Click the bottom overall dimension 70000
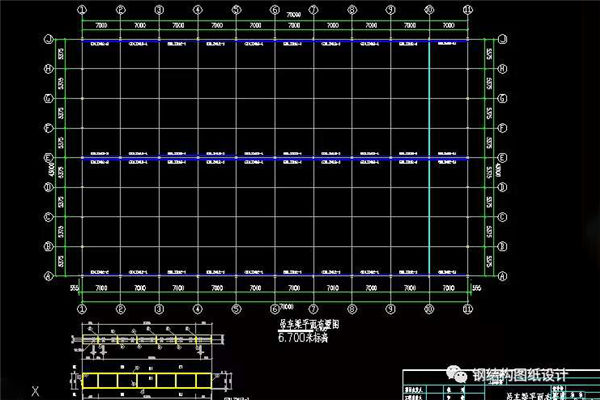 coord(286,303)
